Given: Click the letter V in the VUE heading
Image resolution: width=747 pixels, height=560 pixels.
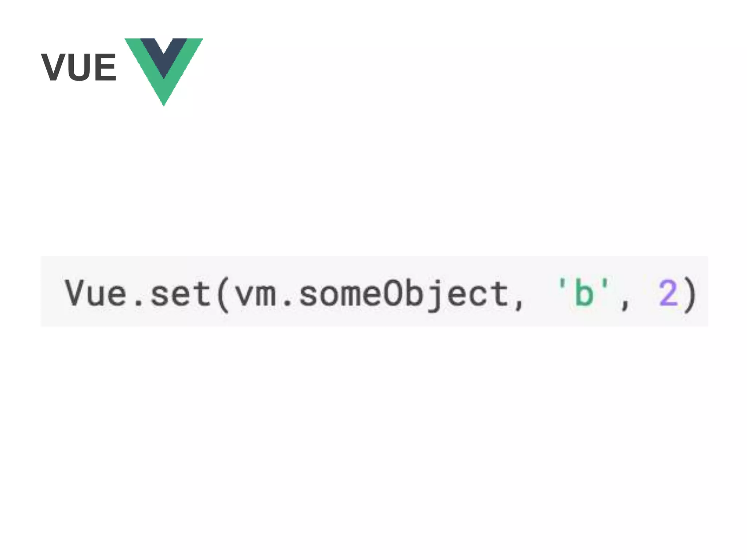Looking at the screenshot, I should tap(54, 67).
